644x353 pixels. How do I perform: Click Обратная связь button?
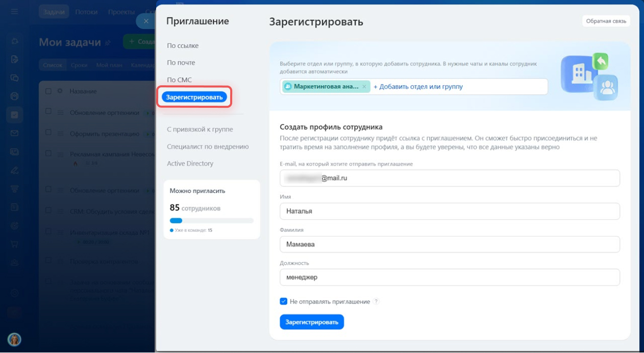coord(606,21)
